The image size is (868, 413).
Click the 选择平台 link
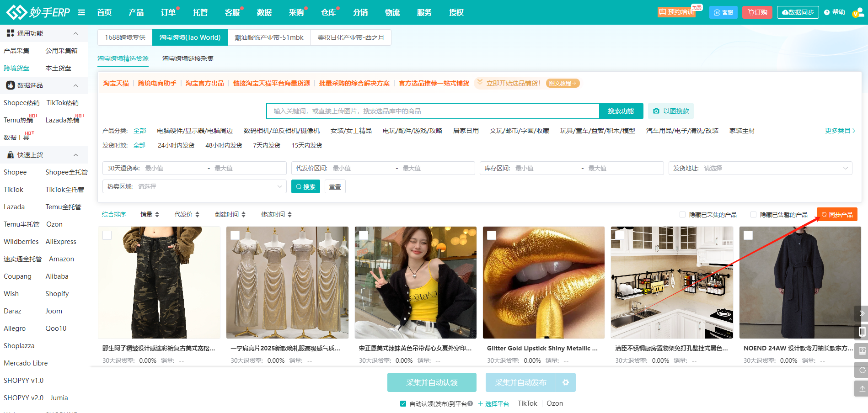[x=493, y=403]
